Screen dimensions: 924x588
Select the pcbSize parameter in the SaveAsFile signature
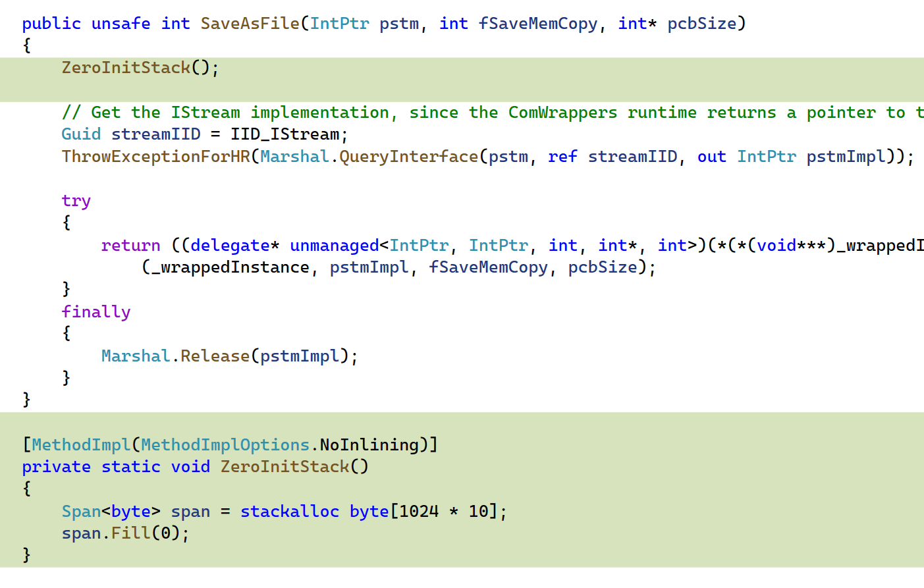pos(702,24)
